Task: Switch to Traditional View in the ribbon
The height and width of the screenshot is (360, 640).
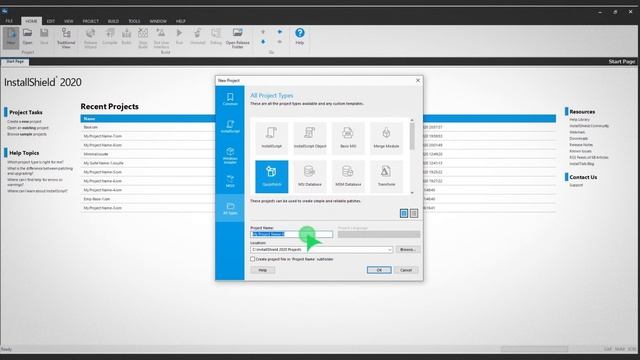Action: click(66, 38)
